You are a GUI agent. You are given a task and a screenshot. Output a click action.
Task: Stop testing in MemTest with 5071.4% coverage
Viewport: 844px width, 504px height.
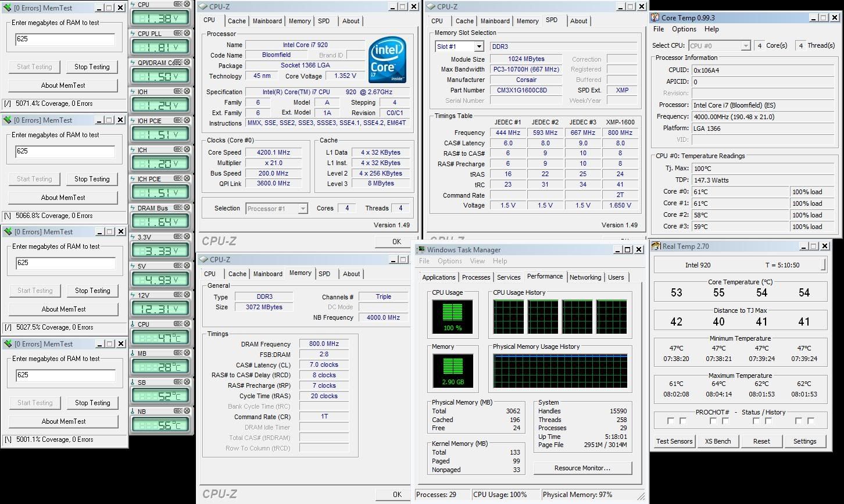pos(92,67)
